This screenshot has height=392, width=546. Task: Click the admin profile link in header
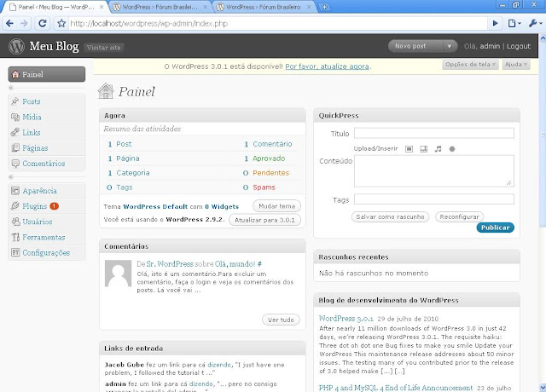(490, 46)
